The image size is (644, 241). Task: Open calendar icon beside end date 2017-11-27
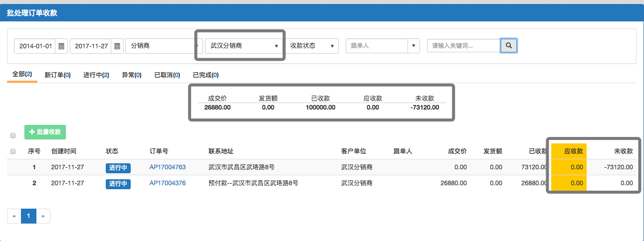[x=117, y=46]
